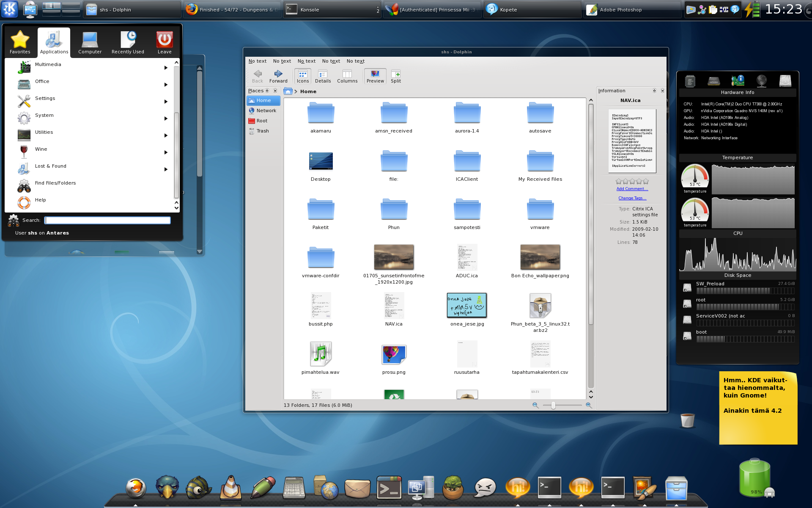Click the Split view icon
Screen dimensions: 812x508
pyautogui.click(x=395, y=76)
